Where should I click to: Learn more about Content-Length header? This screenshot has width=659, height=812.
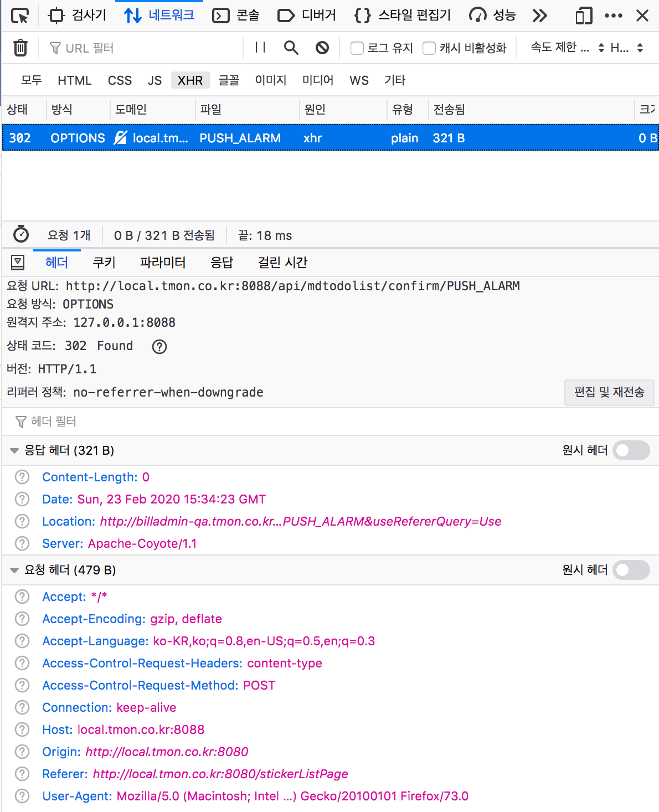point(22,477)
